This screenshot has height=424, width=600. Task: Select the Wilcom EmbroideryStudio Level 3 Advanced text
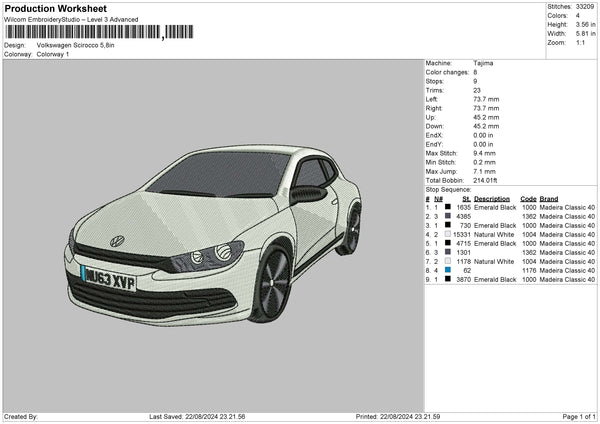tap(71, 20)
